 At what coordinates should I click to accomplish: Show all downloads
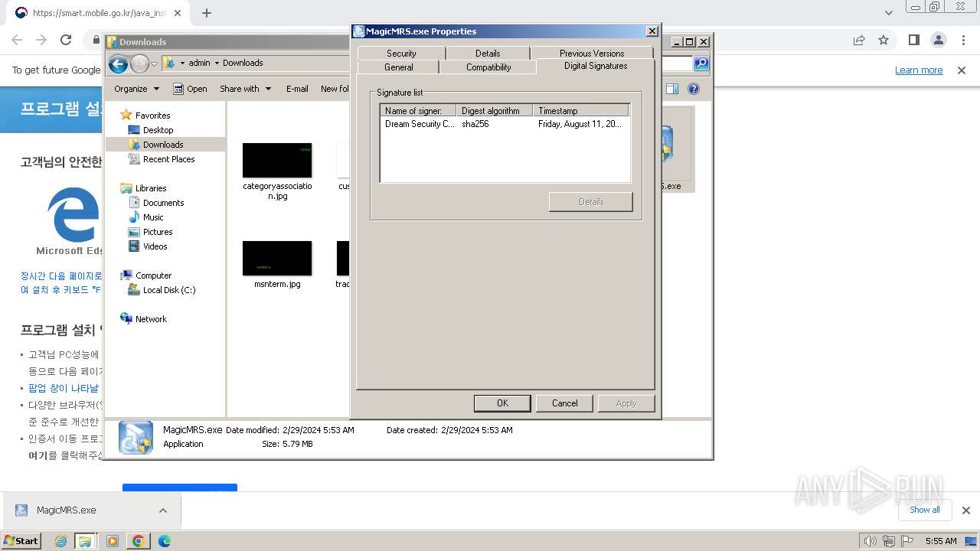925,510
